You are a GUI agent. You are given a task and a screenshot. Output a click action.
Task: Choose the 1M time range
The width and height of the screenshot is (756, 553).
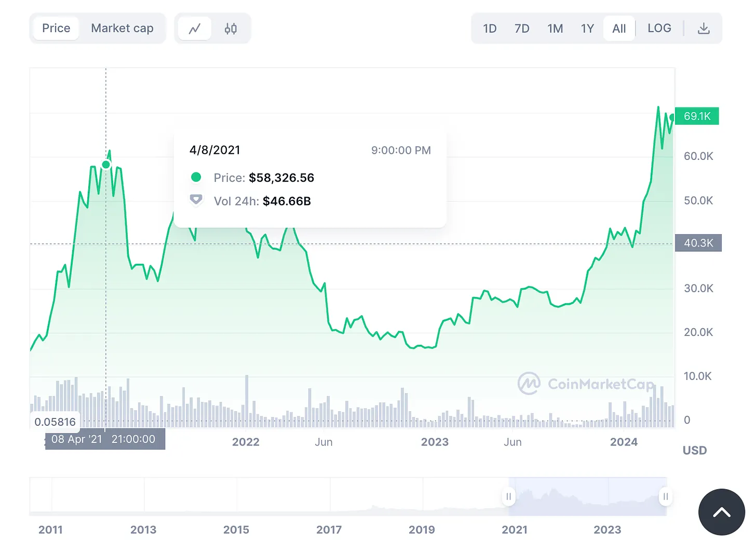(x=555, y=29)
